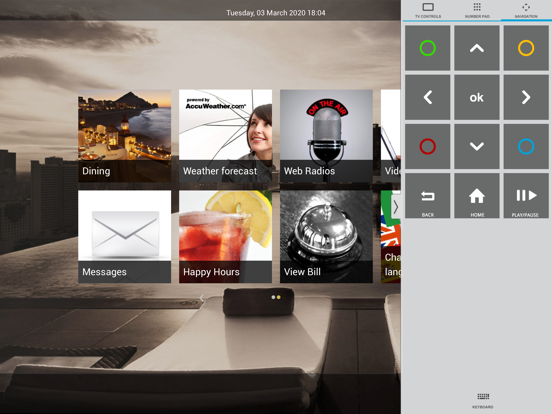The image size is (552, 414).
Task: Click the previous page arrow near dots
Action: coord(201,299)
